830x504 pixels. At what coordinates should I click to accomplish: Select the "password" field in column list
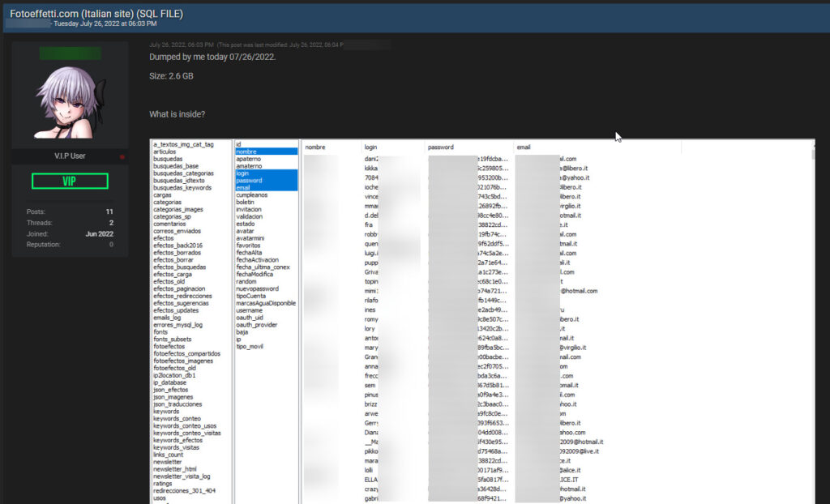click(x=250, y=181)
